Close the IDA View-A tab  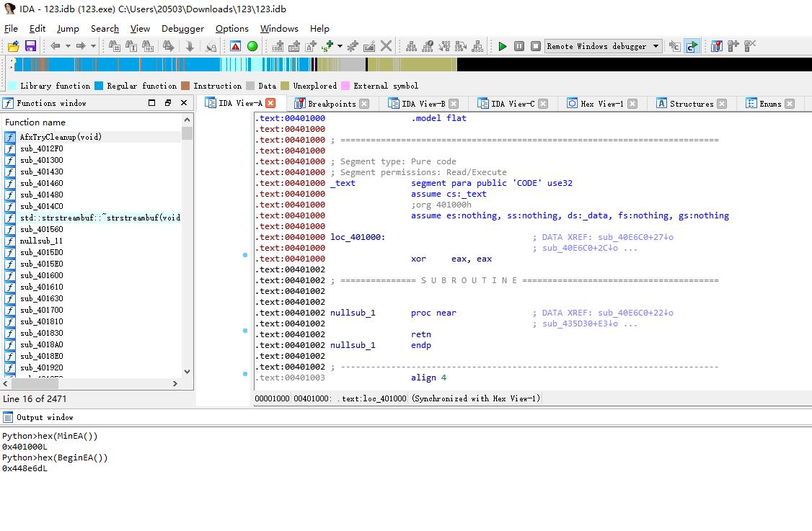[x=270, y=103]
